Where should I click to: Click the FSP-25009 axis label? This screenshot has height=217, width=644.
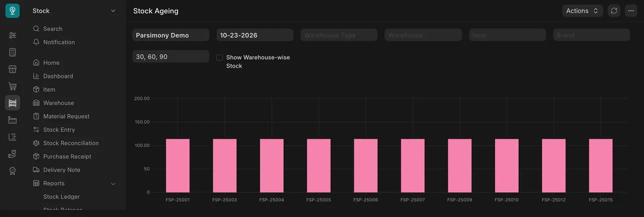click(x=460, y=200)
